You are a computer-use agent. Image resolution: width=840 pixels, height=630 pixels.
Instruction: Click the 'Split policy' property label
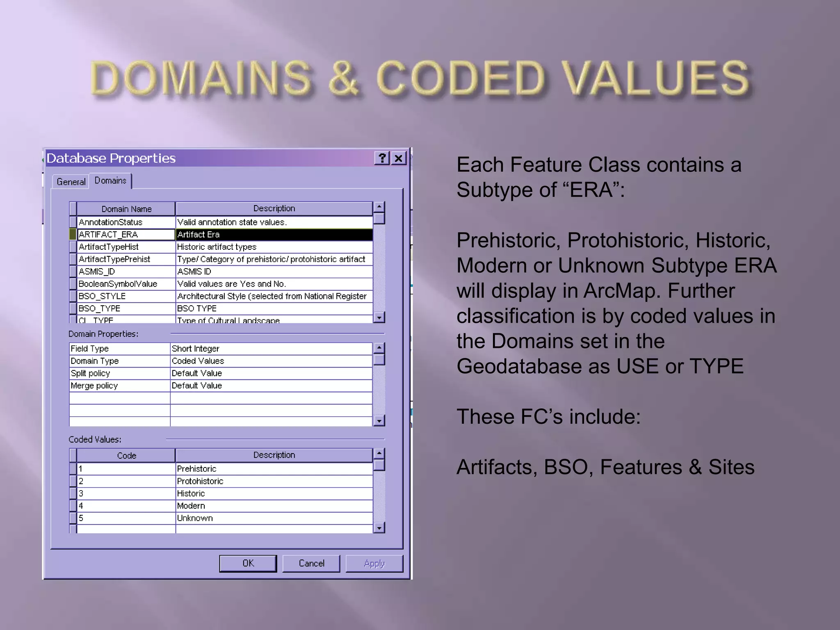120,373
